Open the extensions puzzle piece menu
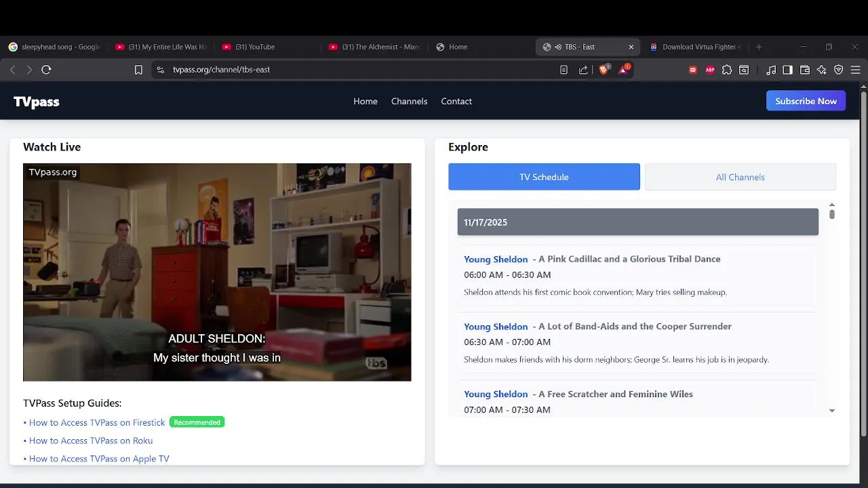The image size is (868, 488). [727, 70]
